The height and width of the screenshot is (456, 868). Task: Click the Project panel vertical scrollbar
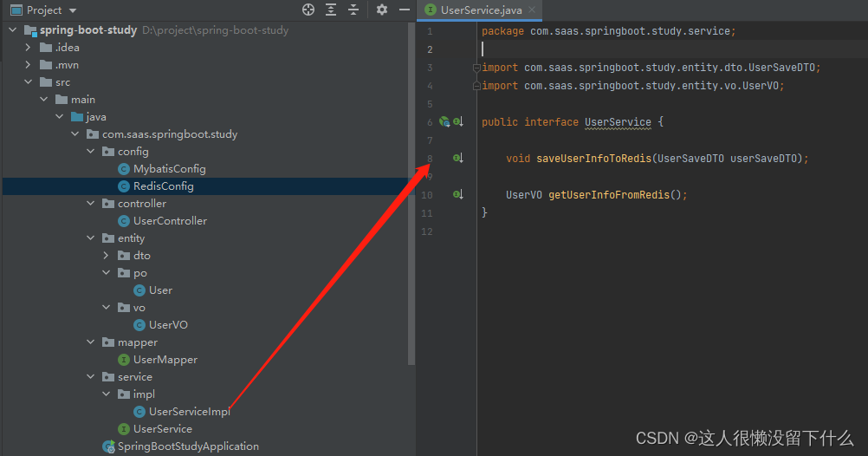click(x=411, y=194)
